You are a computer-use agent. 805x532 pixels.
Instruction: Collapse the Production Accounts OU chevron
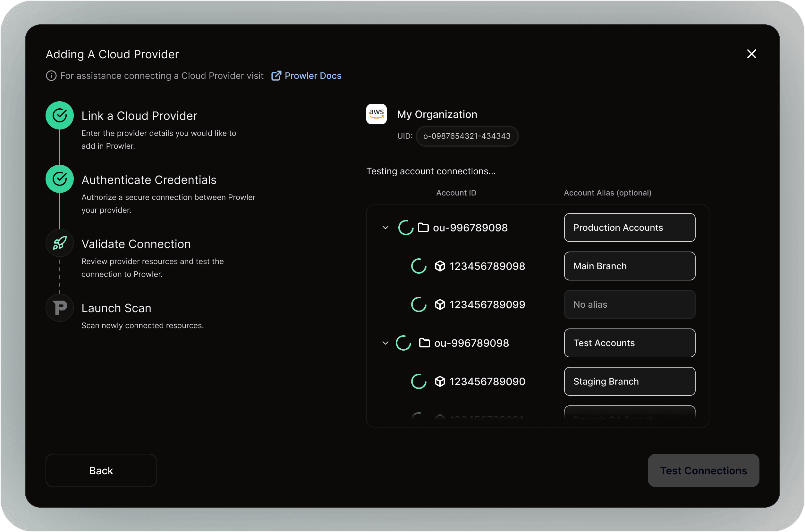[x=386, y=227]
